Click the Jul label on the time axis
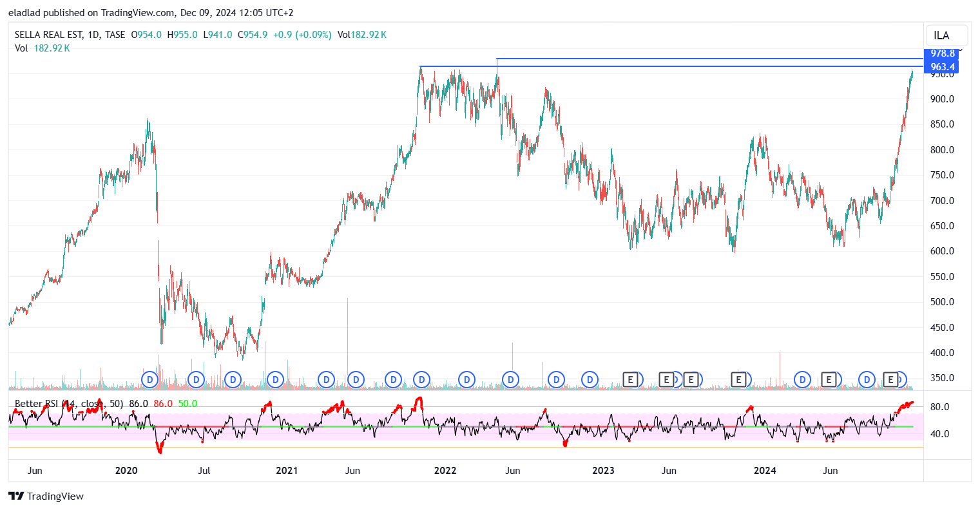Image resolution: width=980 pixels, height=510 pixels. pyautogui.click(x=204, y=471)
